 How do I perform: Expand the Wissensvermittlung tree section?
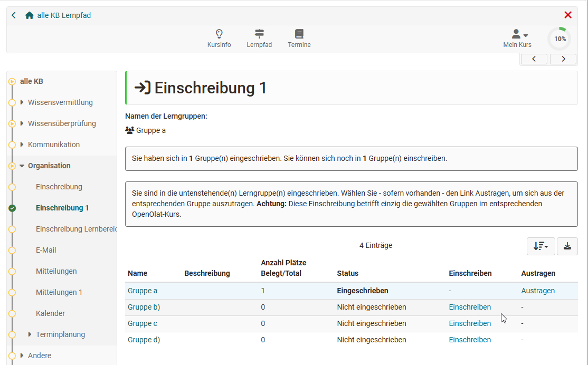point(21,102)
